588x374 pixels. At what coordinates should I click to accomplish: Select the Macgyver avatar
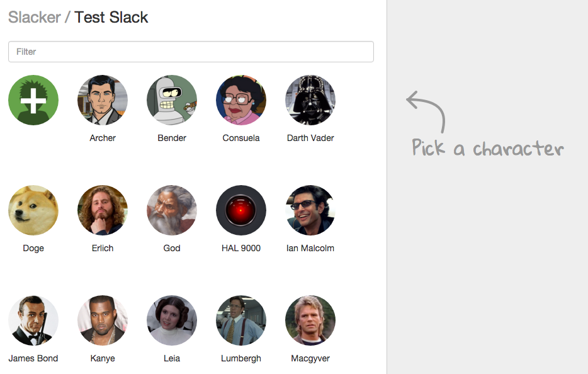pyautogui.click(x=310, y=320)
